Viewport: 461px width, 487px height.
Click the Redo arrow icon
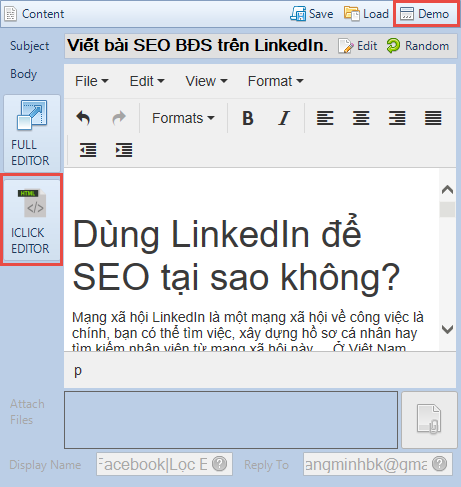[119, 118]
